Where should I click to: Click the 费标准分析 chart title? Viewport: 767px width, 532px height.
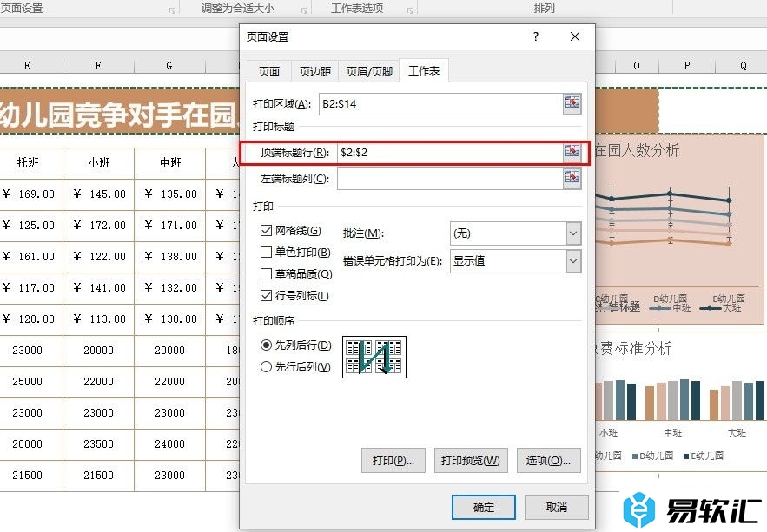634,348
